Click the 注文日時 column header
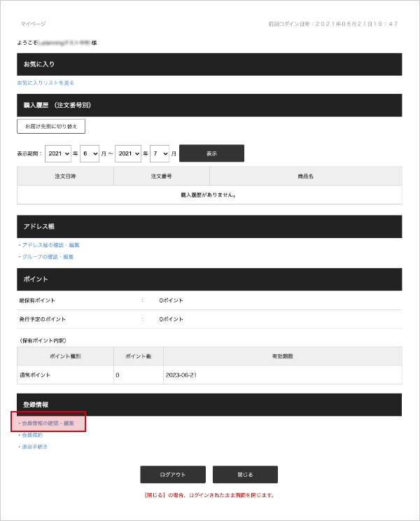Image resolution: width=420 pixels, height=521 pixels. [65, 176]
